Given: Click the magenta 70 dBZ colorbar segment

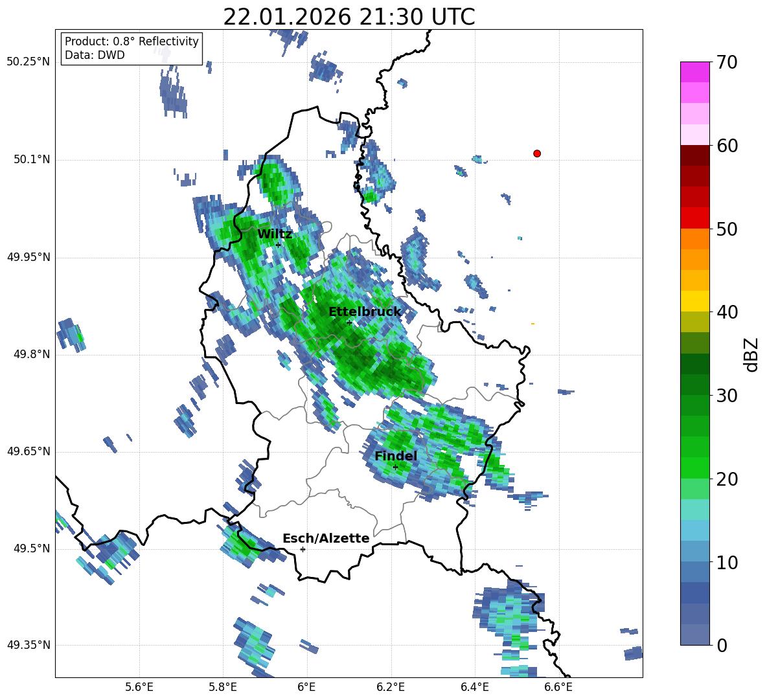Looking at the screenshot, I should click(x=694, y=72).
